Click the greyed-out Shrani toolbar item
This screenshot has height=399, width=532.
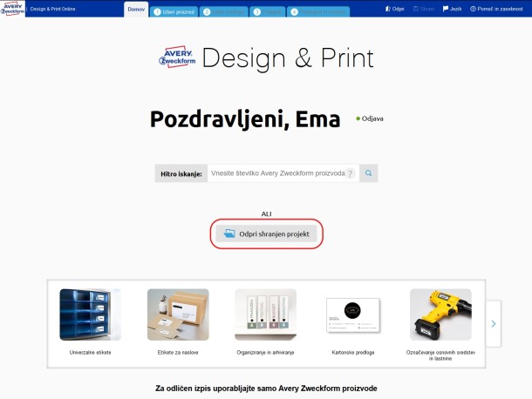(424, 9)
